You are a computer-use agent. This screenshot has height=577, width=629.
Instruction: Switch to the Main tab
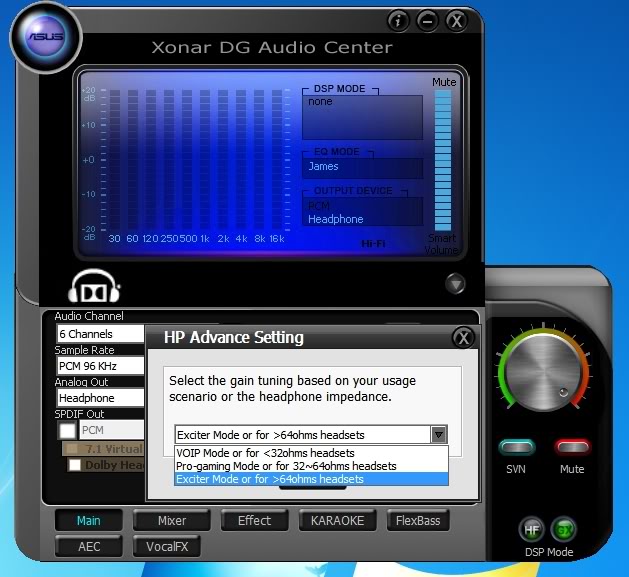click(89, 520)
